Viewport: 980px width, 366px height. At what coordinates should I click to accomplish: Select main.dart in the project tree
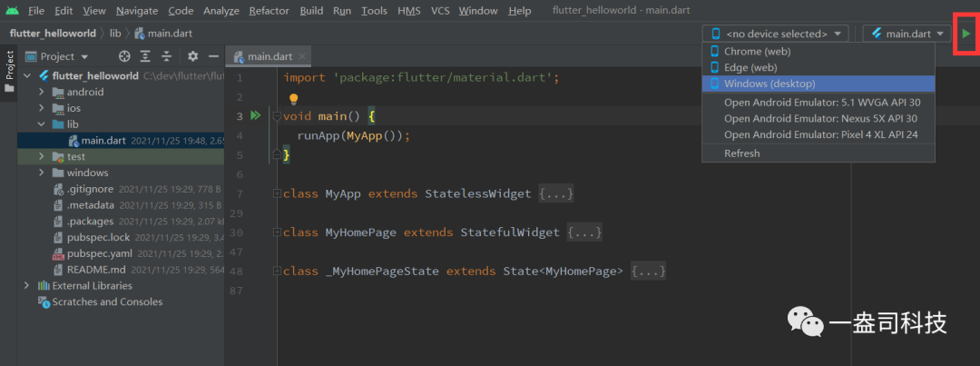pyautogui.click(x=122, y=141)
